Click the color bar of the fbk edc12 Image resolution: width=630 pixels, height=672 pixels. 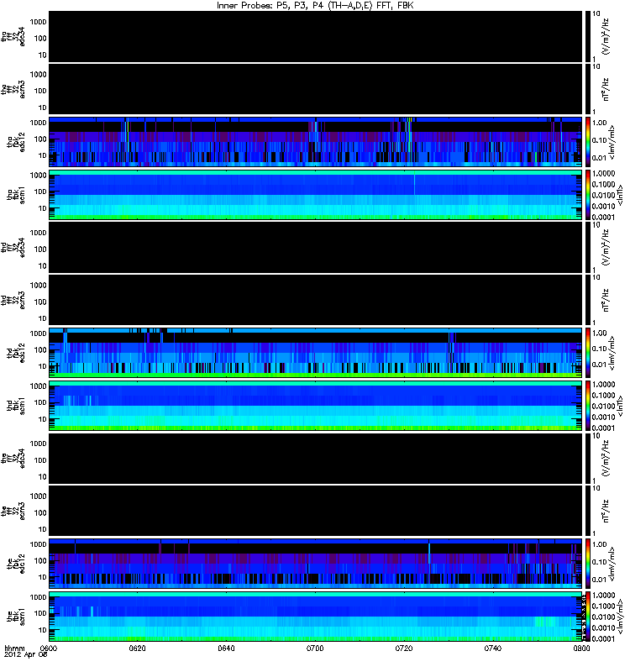(588, 564)
